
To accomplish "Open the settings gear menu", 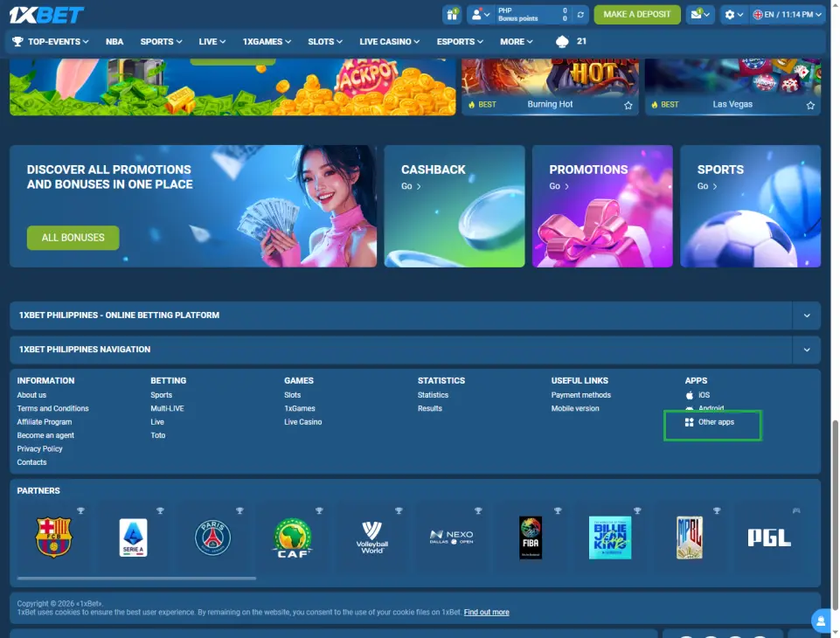I will [x=731, y=14].
